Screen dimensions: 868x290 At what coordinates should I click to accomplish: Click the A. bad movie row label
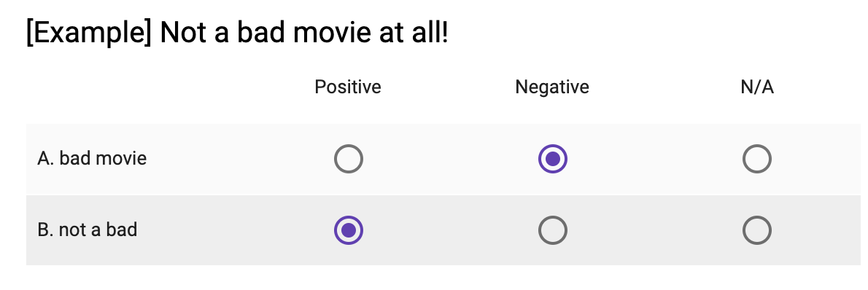92,158
